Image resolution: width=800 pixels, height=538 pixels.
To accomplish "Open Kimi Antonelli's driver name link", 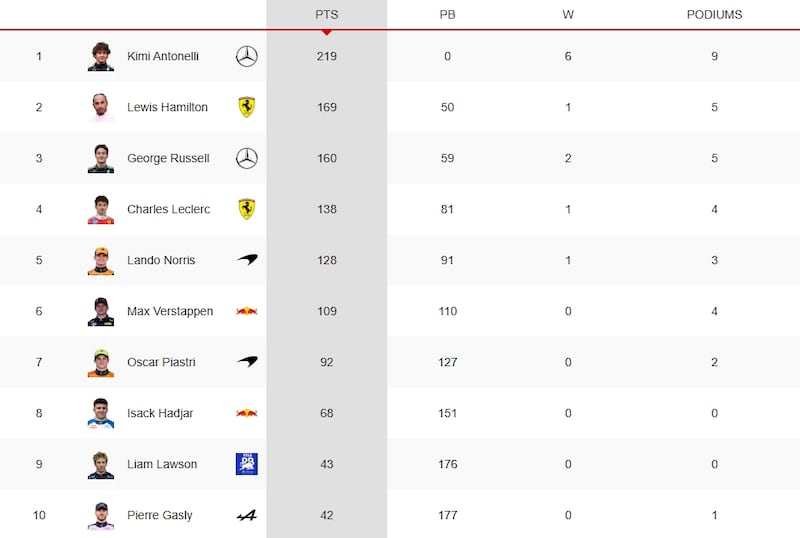I will (163, 56).
